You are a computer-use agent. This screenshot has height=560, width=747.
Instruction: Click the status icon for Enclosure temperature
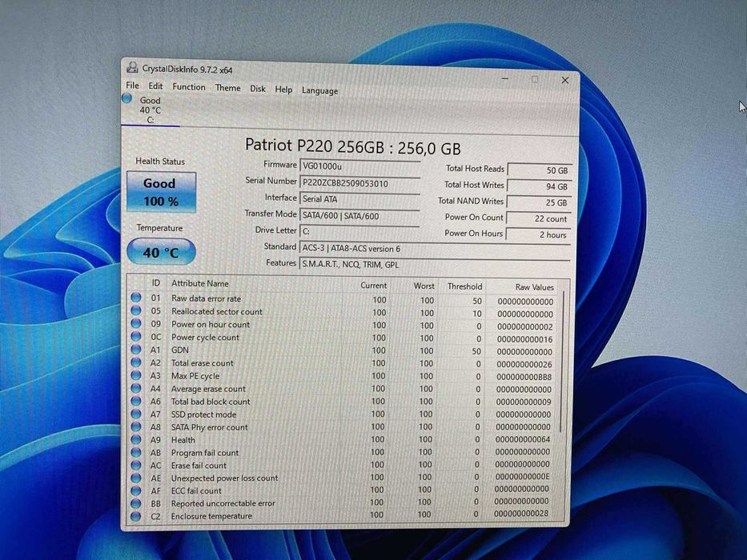pyautogui.click(x=136, y=516)
